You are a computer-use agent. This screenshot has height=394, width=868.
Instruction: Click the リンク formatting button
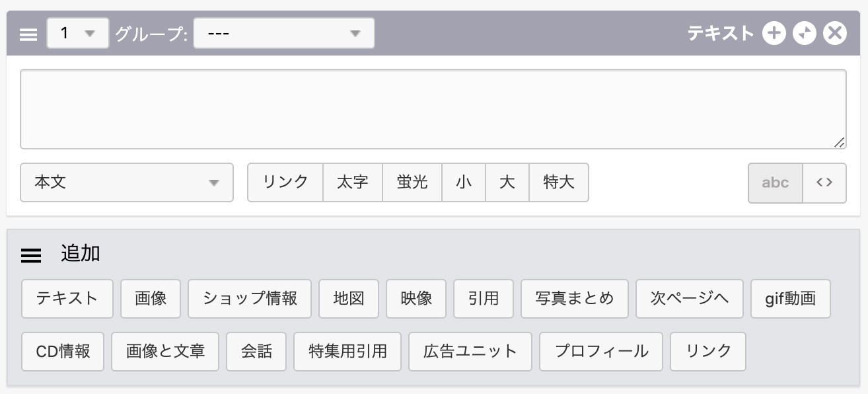[285, 182]
